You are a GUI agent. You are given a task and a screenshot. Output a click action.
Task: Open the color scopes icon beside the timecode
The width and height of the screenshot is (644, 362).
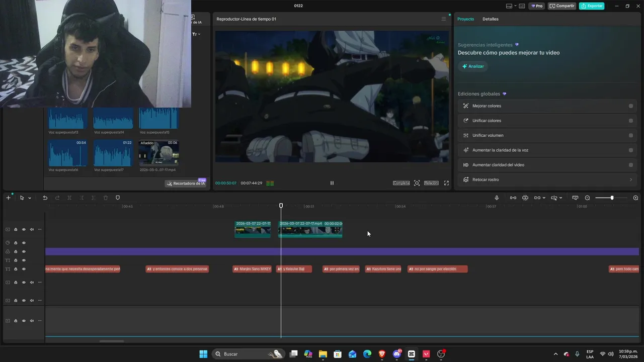(x=270, y=183)
